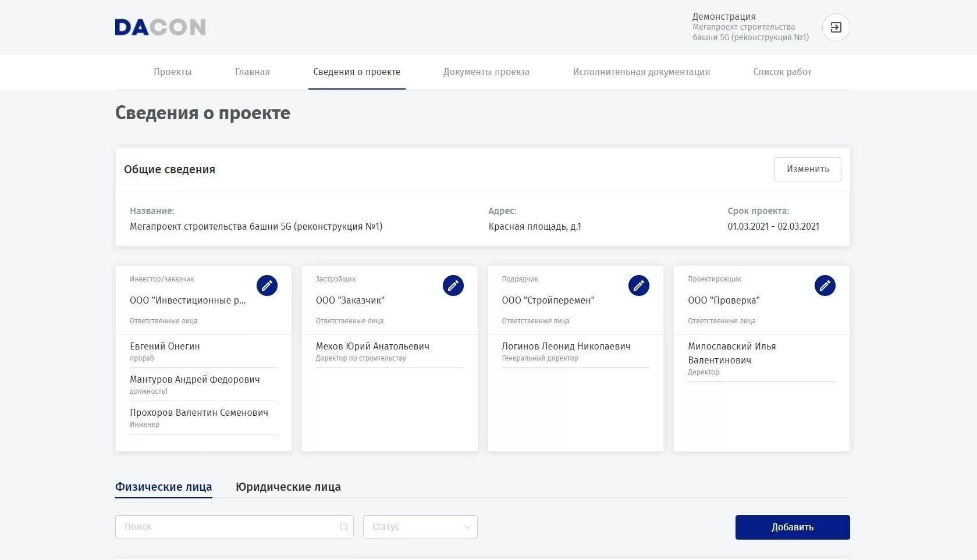Click the ООО "Проверка" company name
Viewport: 977px width, 560px height.
(724, 301)
